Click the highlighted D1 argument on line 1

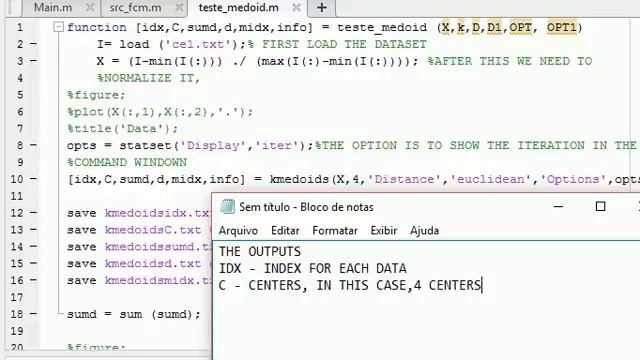[x=494, y=27]
